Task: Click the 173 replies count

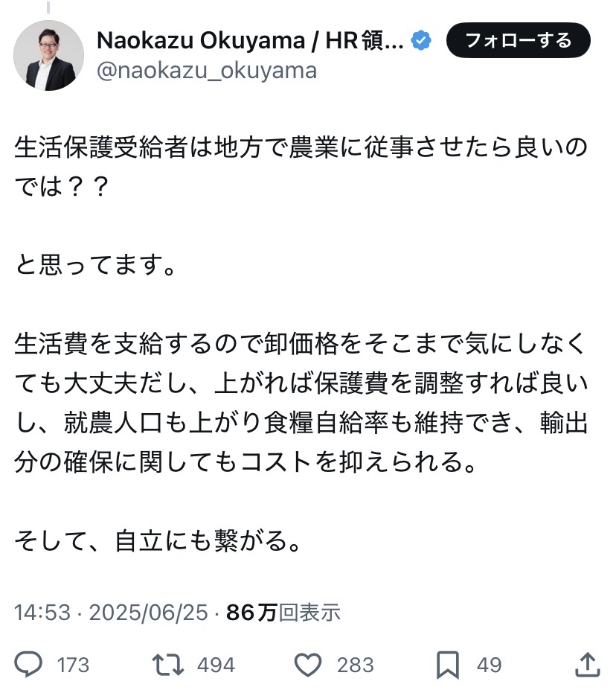Action: coord(73,665)
